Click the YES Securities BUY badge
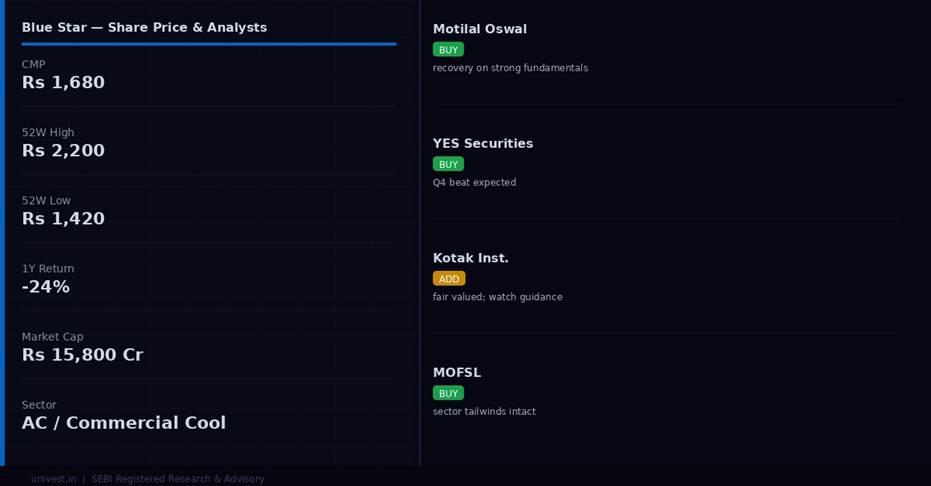Viewport: 931px width, 486px height. pos(448,164)
